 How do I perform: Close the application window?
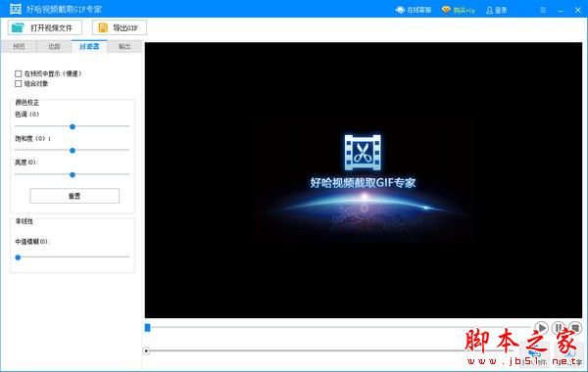[x=578, y=10]
